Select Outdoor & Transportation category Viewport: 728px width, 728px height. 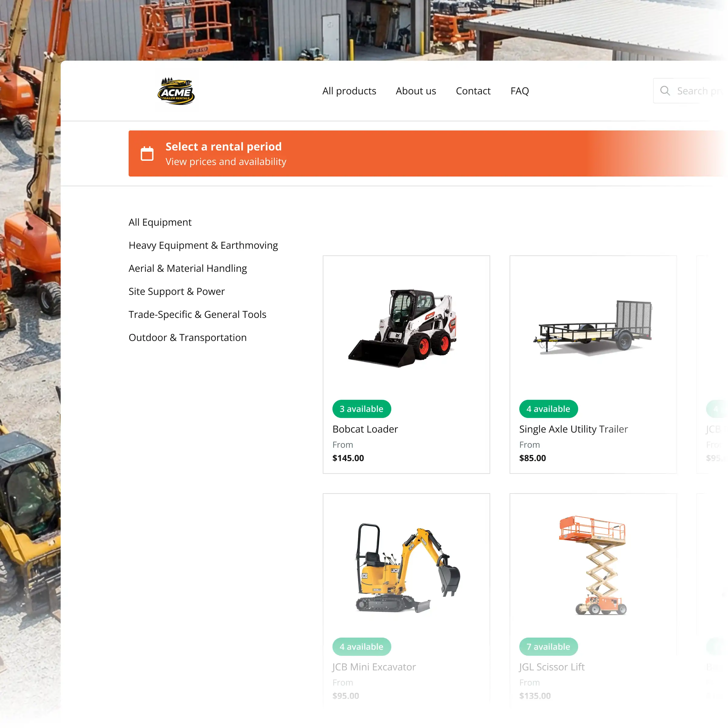point(187,337)
